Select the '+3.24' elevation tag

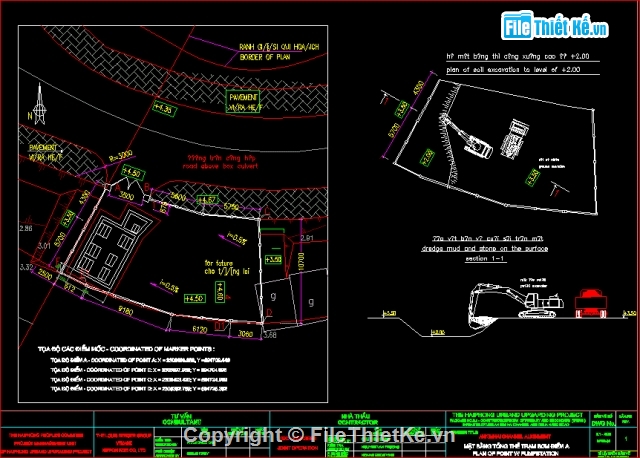tap(68, 218)
